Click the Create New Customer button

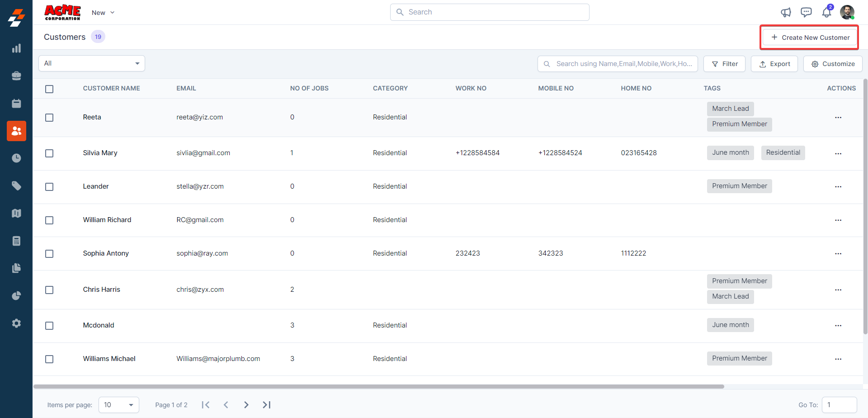[810, 38]
